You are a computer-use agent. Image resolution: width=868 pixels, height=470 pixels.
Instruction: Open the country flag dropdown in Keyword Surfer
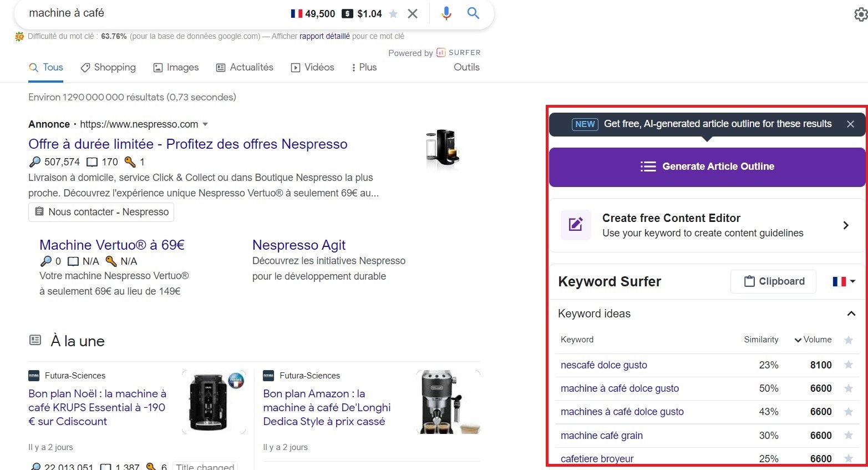[844, 282]
